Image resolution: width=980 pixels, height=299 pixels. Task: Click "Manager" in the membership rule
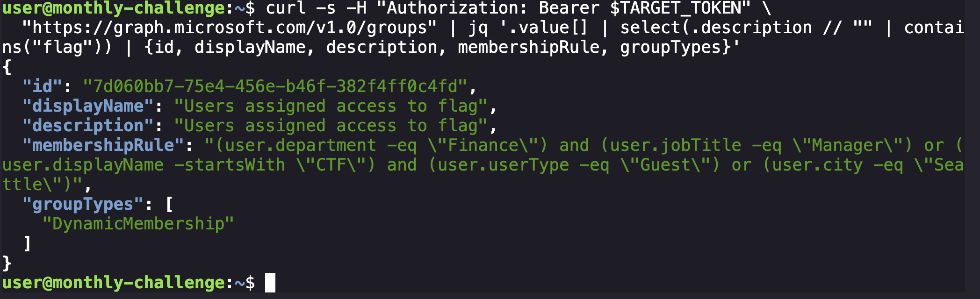[848, 145]
